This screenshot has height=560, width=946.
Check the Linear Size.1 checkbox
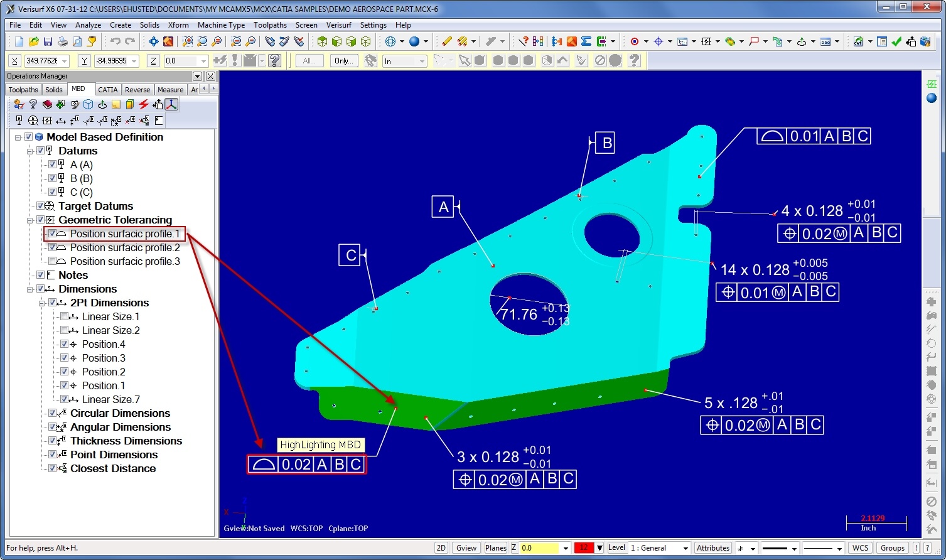[x=64, y=316]
